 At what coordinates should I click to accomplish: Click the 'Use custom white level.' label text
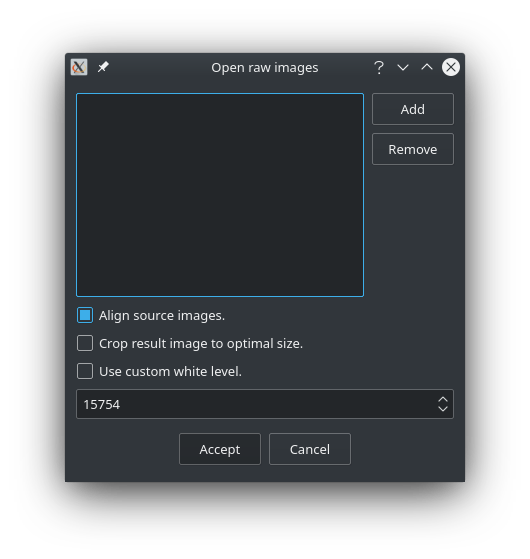(170, 371)
